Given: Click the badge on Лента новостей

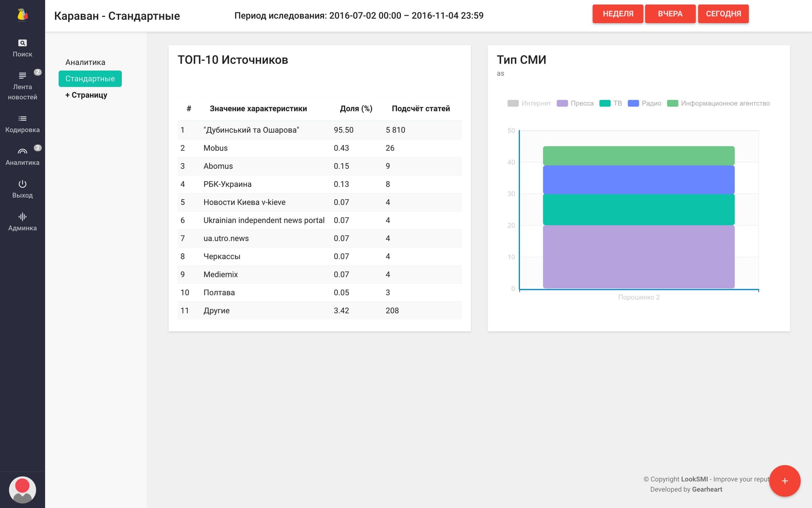Looking at the screenshot, I should [x=38, y=72].
